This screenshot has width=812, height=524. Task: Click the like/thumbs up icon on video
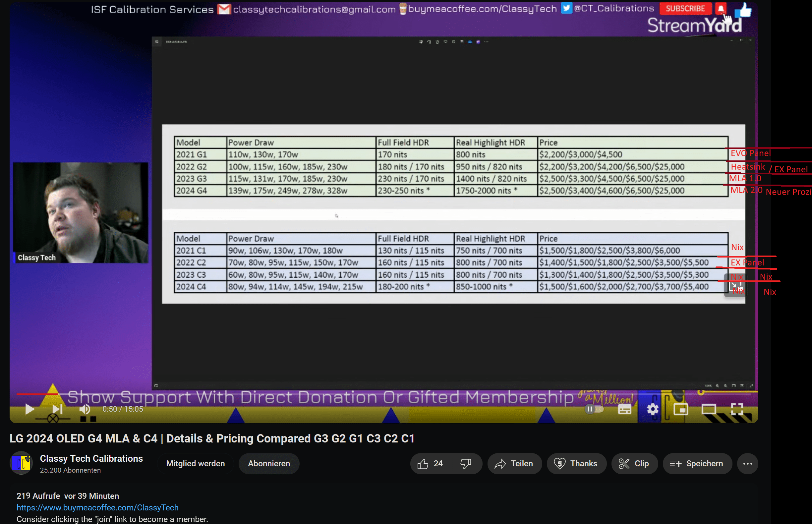tap(423, 464)
